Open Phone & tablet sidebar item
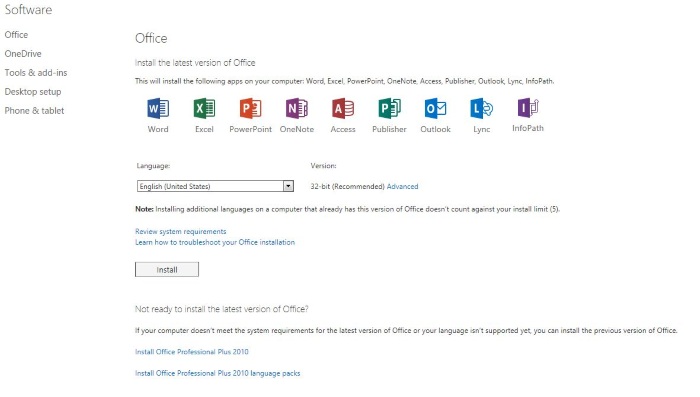This screenshot has width=700, height=397. click(34, 110)
